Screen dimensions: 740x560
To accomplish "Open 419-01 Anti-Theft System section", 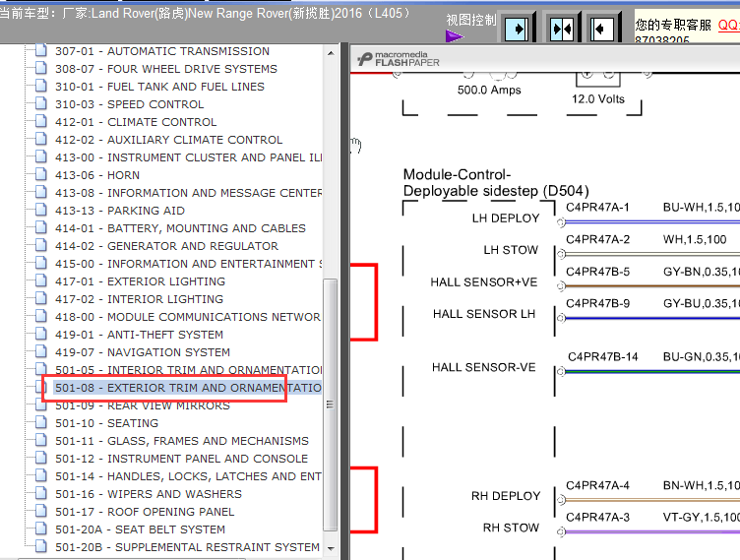I will click(x=139, y=335).
